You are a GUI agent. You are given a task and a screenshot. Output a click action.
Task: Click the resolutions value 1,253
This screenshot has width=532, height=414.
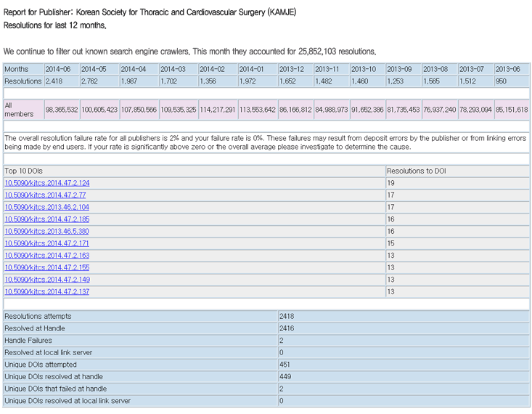tap(396, 81)
